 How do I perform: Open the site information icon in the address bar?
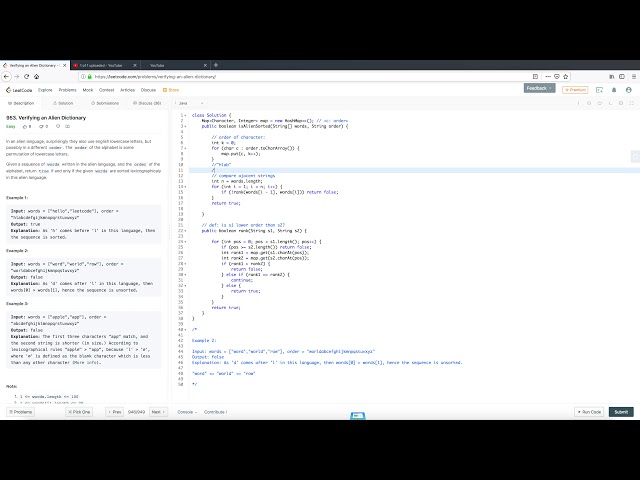tap(83, 77)
